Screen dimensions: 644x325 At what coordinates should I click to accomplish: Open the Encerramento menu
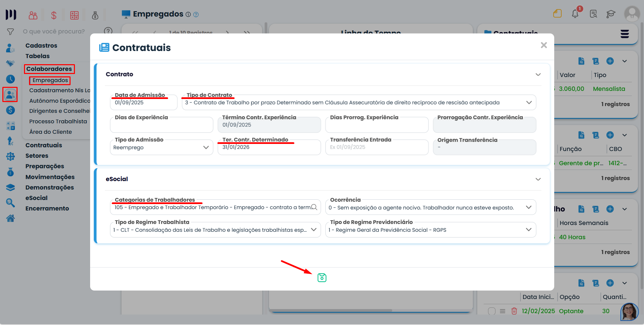pyautogui.click(x=47, y=208)
